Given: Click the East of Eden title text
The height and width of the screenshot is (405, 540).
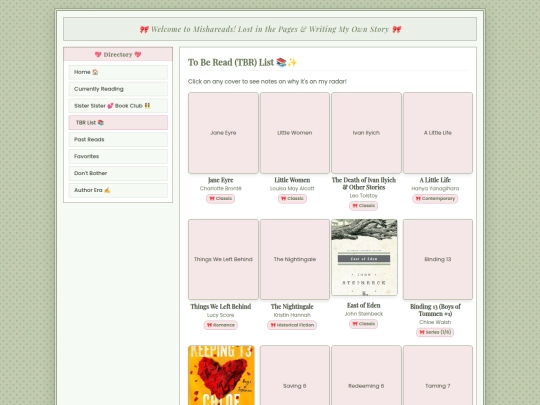Looking at the screenshot, I should tap(363, 305).
